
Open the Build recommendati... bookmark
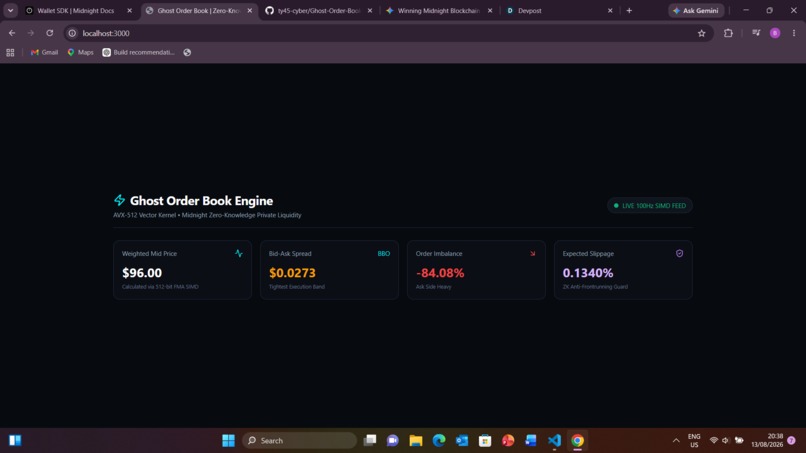point(139,52)
